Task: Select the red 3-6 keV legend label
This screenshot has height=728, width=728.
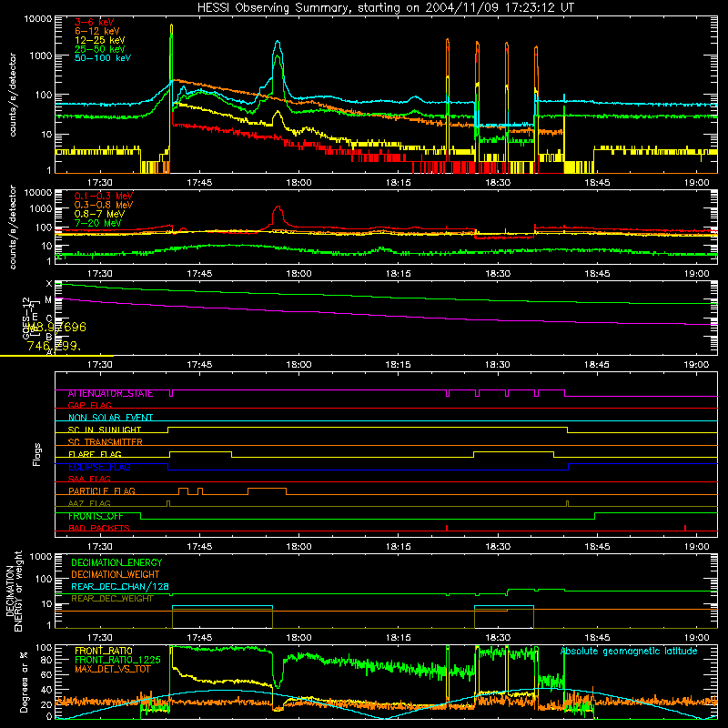Action: pyautogui.click(x=95, y=22)
